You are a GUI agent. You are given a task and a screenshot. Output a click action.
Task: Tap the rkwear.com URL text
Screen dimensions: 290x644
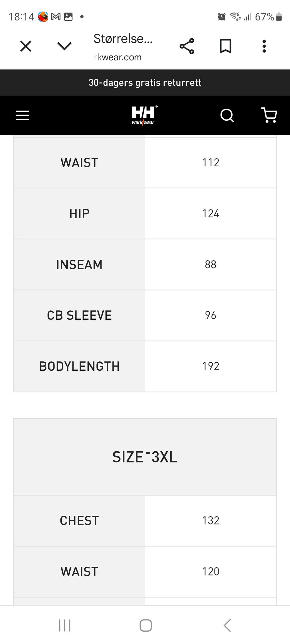pos(118,57)
